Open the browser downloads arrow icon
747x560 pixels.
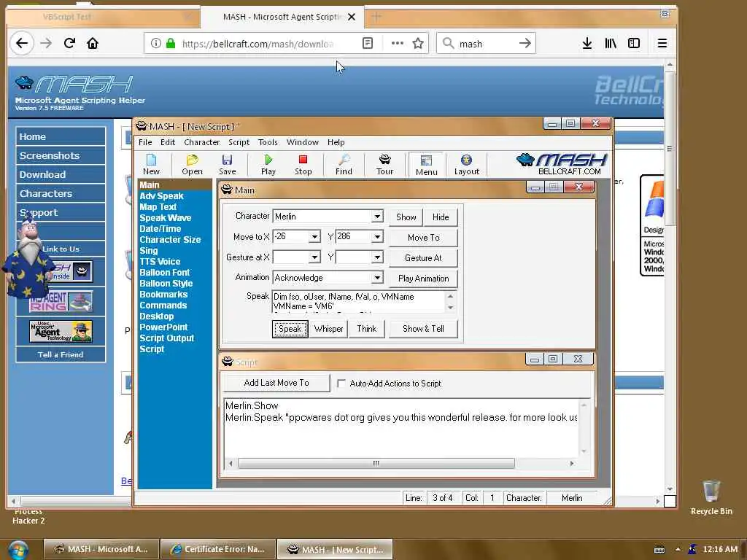(587, 43)
